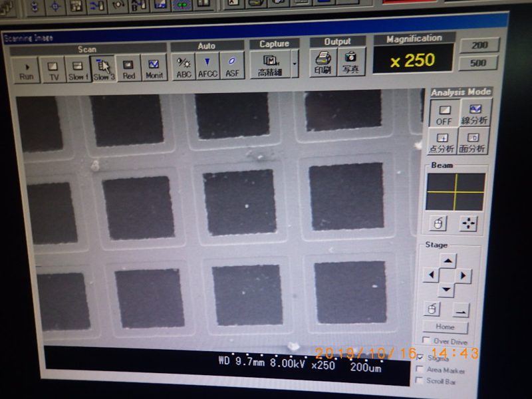Tick the Area Marker checkbox
The height and width of the screenshot is (399, 532).
pos(420,369)
